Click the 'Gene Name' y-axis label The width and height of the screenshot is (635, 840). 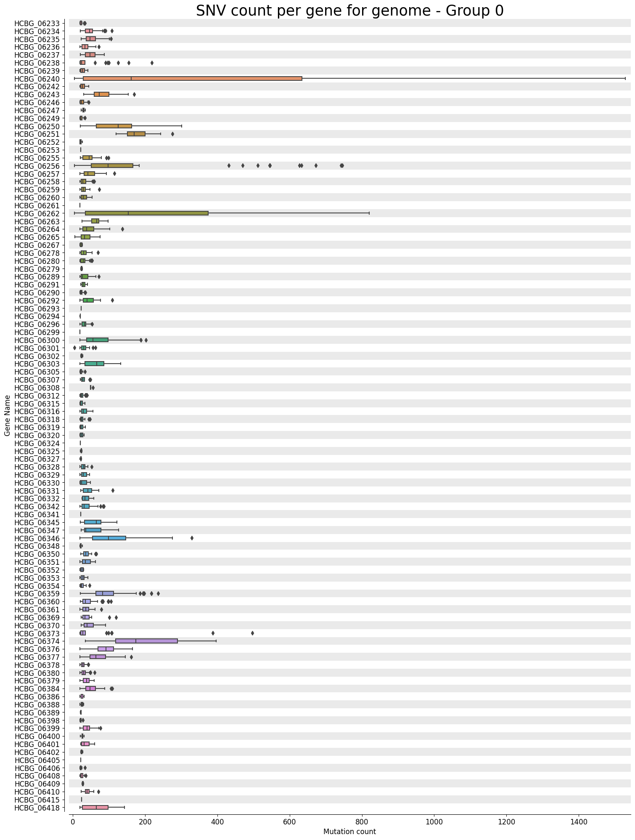point(7,415)
